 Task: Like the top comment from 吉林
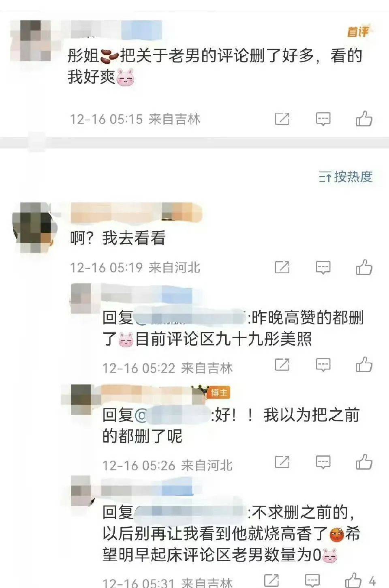(x=364, y=119)
